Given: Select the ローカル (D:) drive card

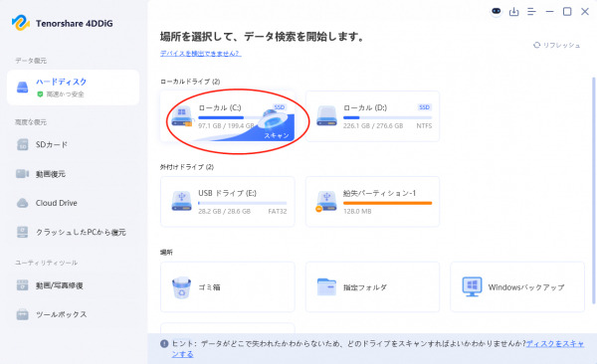Looking at the screenshot, I should pos(372,116).
